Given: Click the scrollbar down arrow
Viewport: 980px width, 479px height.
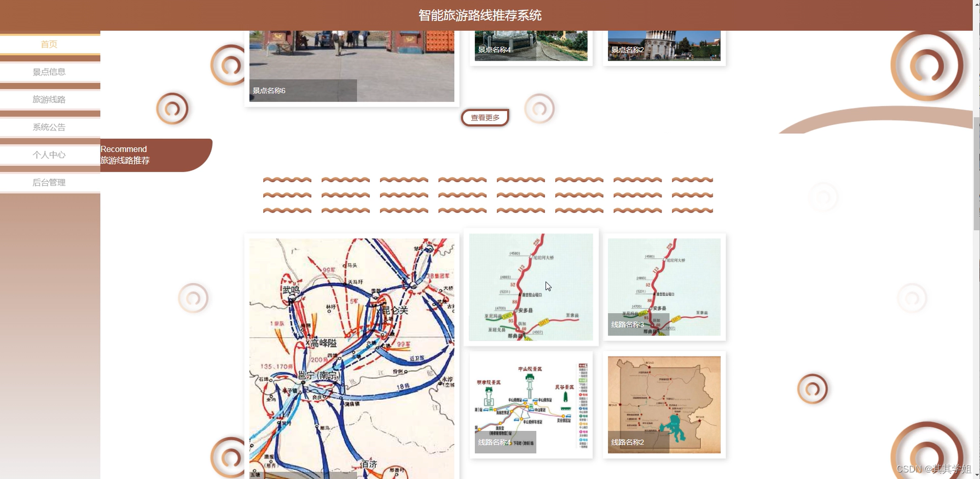Looking at the screenshot, I should pos(976,475).
